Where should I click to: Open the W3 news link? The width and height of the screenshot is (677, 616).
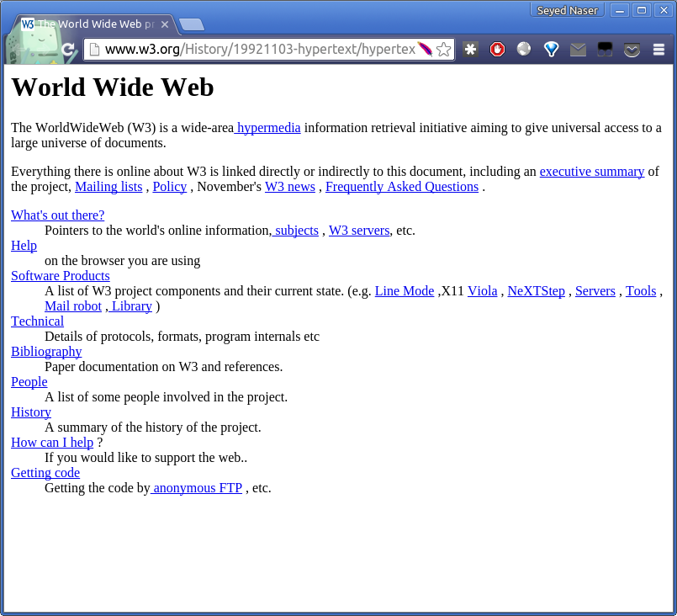(x=290, y=187)
